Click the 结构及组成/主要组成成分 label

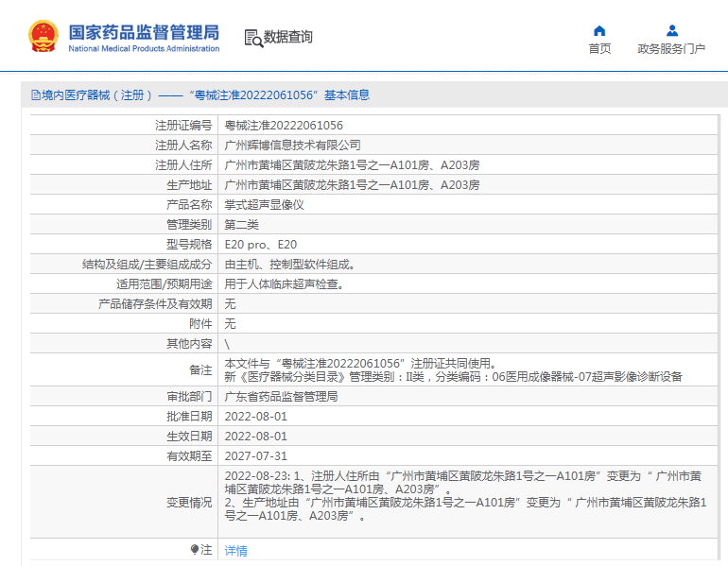(147, 265)
